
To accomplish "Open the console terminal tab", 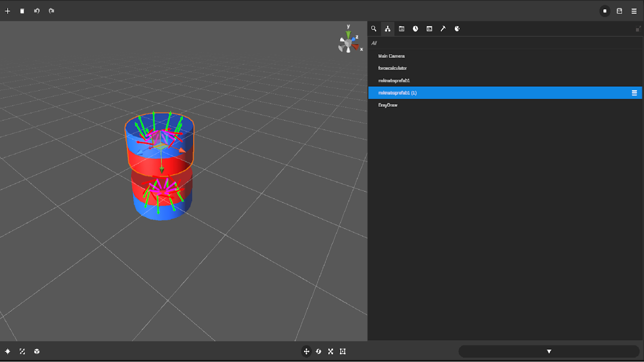I will tap(429, 29).
